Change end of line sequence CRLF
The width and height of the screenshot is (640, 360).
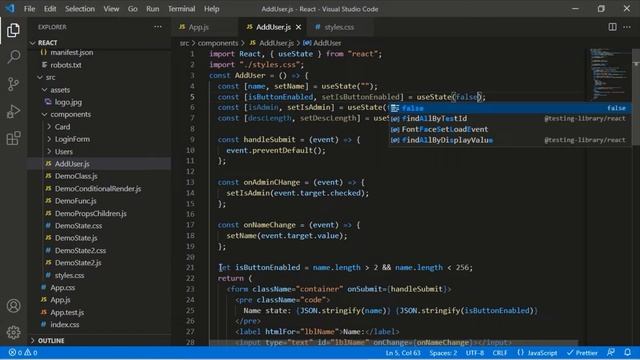[500, 353]
